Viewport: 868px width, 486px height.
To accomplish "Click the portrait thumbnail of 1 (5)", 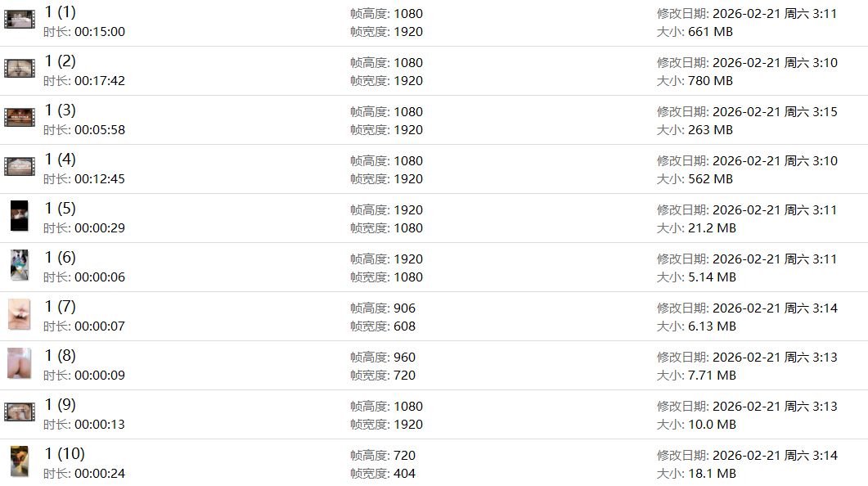I will click(x=20, y=216).
